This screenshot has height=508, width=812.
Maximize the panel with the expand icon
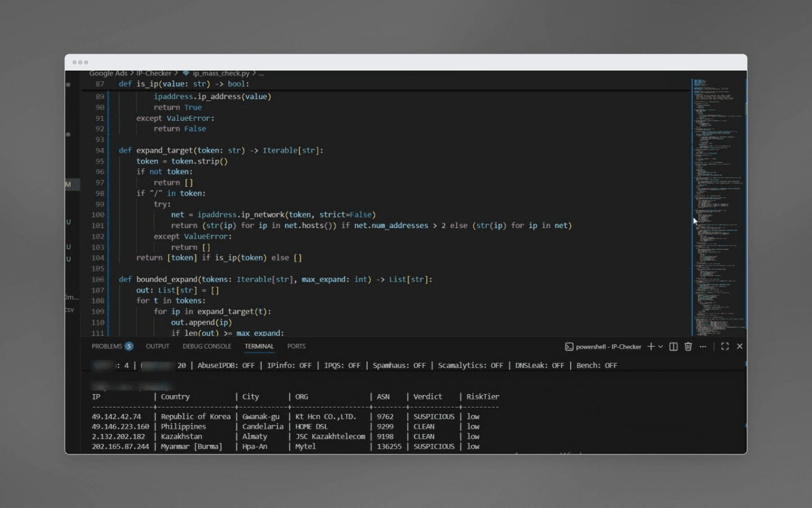tap(725, 346)
